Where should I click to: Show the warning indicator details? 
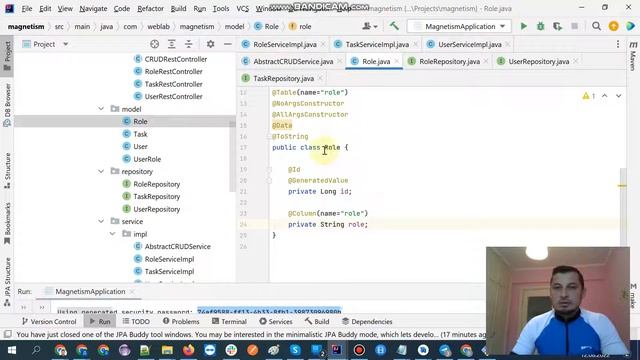589,96
